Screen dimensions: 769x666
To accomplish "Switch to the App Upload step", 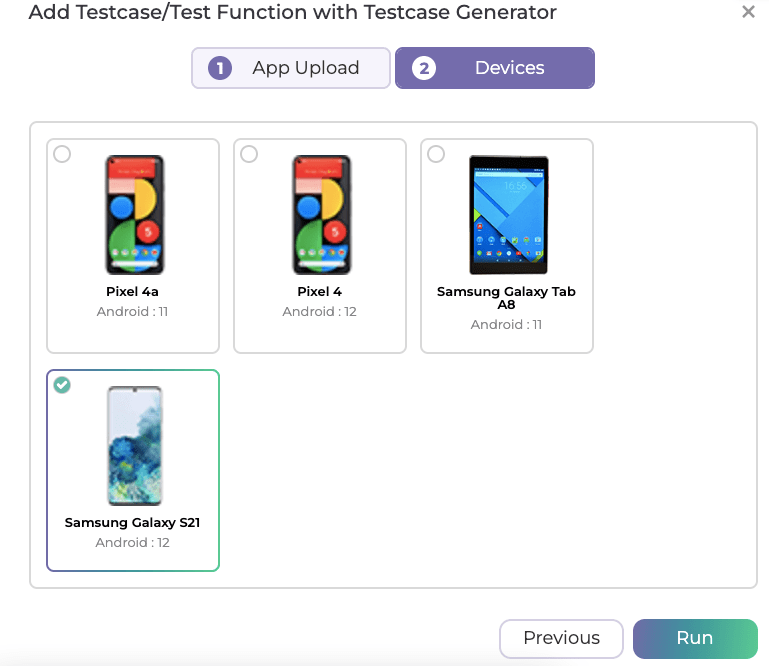I will 291,68.
